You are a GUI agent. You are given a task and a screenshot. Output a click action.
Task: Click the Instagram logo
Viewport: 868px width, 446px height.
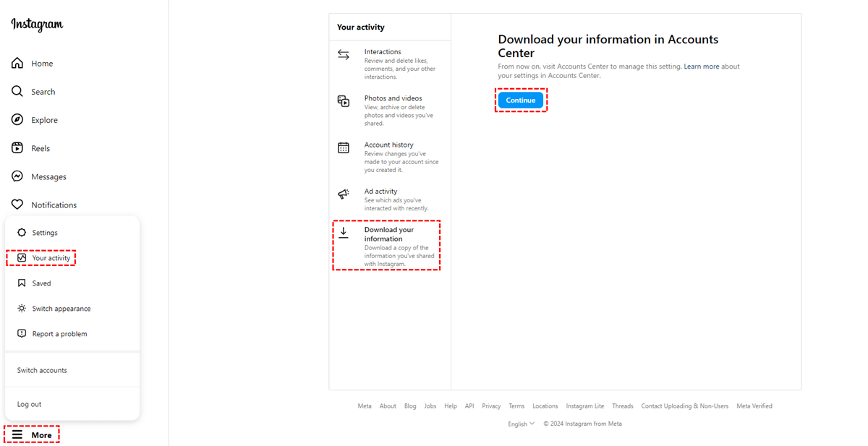37,25
